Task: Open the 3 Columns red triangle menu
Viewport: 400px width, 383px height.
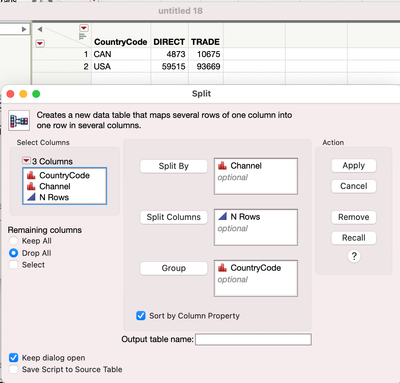Action: pos(26,161)
